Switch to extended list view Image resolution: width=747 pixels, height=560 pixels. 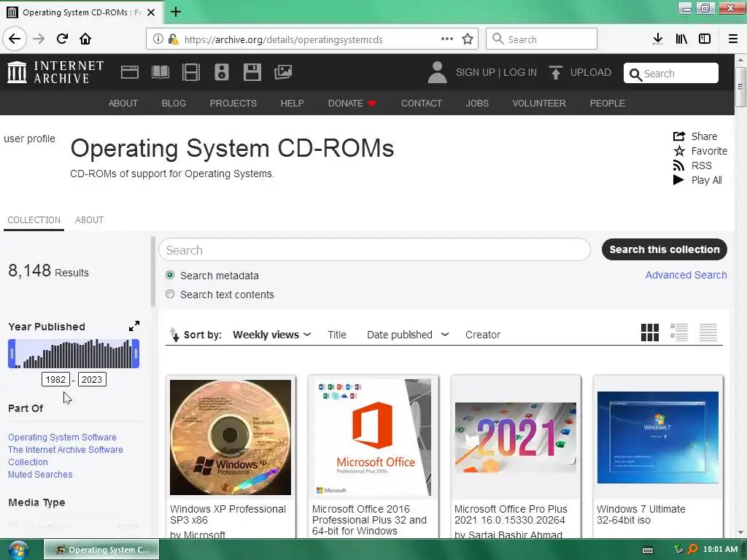coord(679,332)
